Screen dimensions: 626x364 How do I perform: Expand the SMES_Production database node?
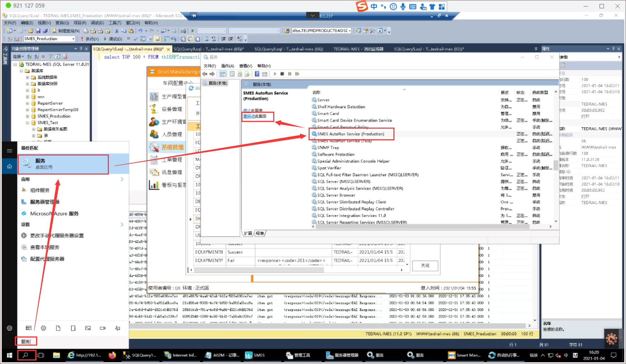[28, 116]
